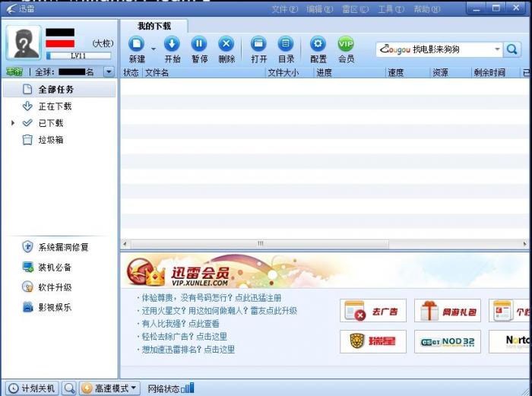Open link 想加速迅雷排名?点击这里

tap(188, 349)
